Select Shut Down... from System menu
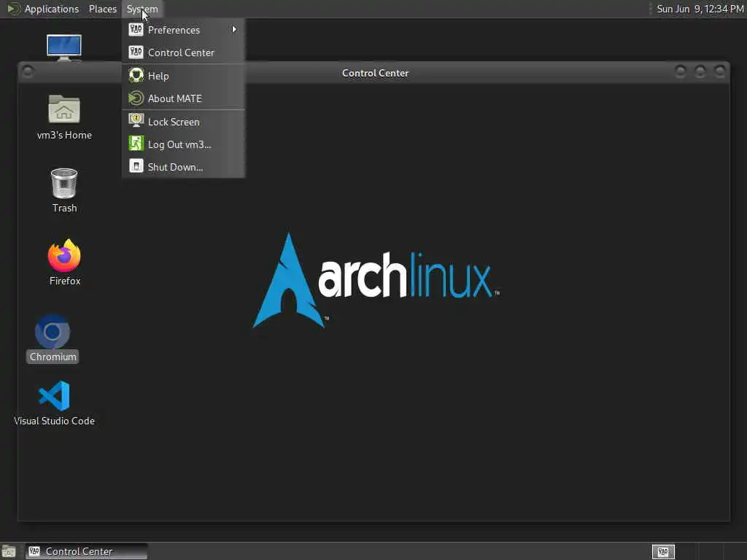The width and height of the screenshot is (747, 560). click(x=183, y=167)
